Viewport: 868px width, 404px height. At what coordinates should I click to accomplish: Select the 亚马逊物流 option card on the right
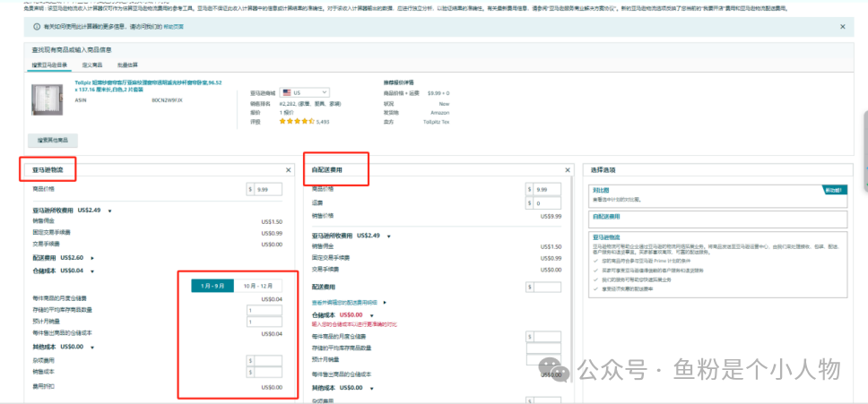pos(718,264)
